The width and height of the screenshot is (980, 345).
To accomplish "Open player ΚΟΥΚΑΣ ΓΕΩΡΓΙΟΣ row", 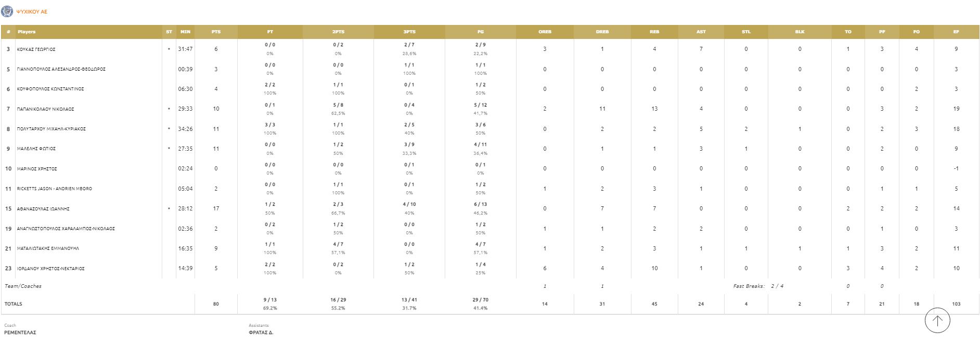I will 36,49.
